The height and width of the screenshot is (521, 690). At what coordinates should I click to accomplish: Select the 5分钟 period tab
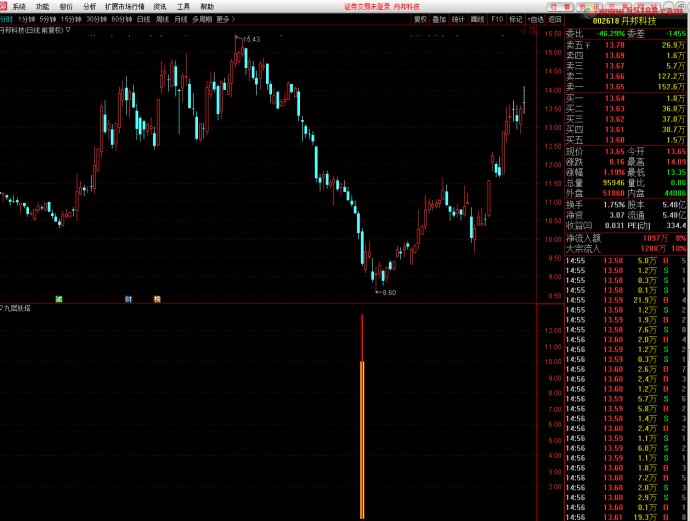coord(48,19)
